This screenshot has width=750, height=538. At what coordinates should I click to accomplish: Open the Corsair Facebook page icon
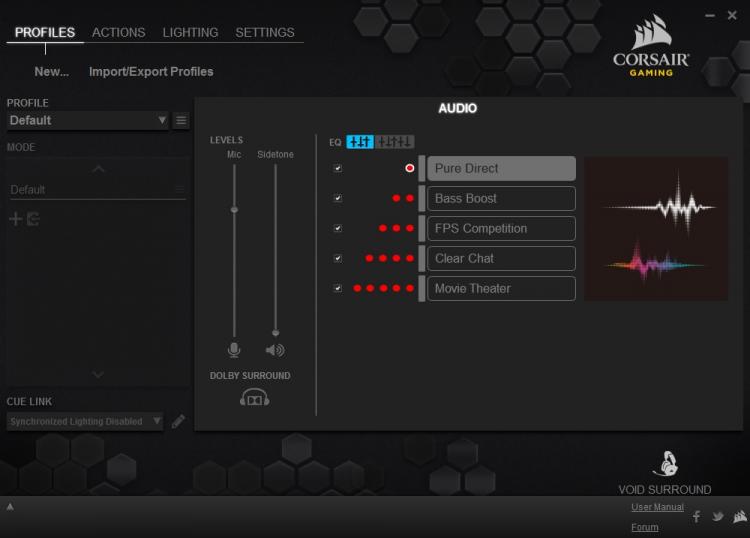696,516
